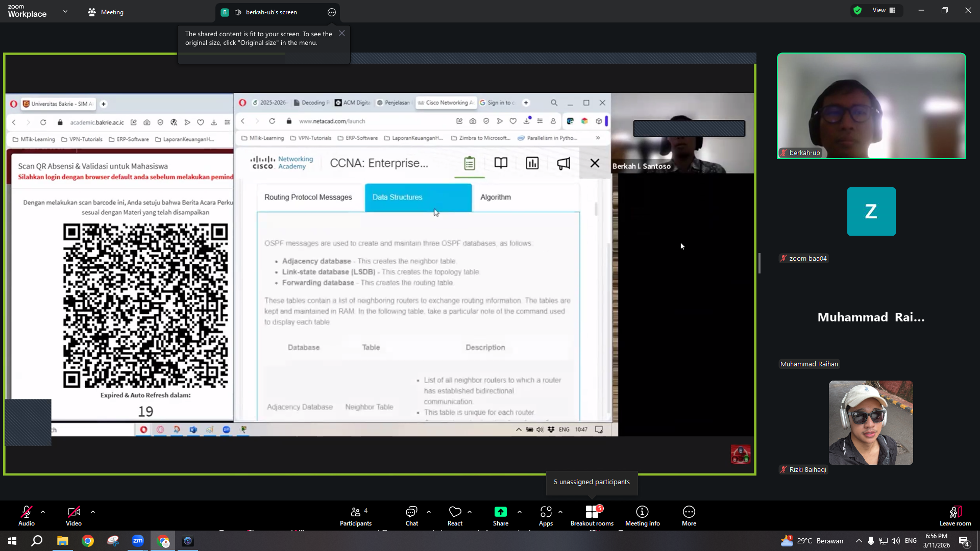Open the Participants panel

356,515
